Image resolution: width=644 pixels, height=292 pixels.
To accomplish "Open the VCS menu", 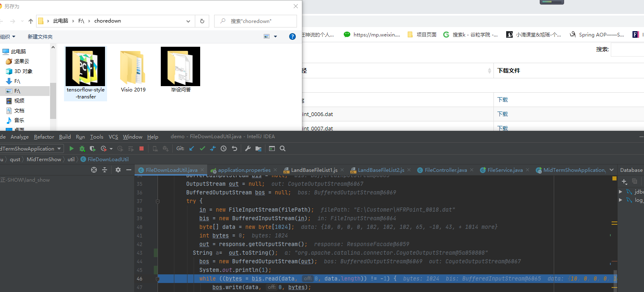I will point(113,137).
